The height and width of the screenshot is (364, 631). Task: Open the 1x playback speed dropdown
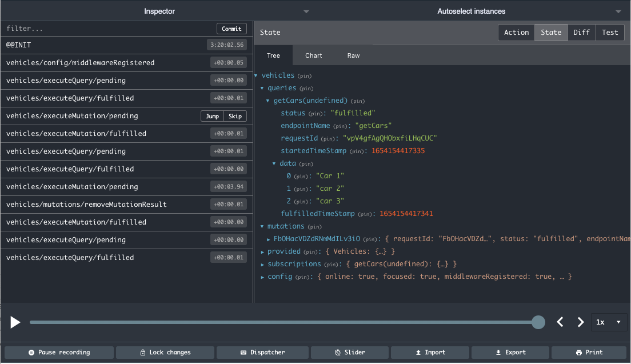point(609,322)
